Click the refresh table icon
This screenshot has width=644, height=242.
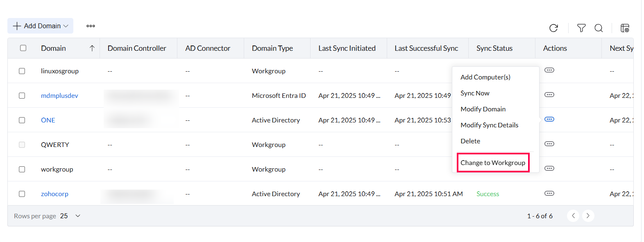[553, 28]
